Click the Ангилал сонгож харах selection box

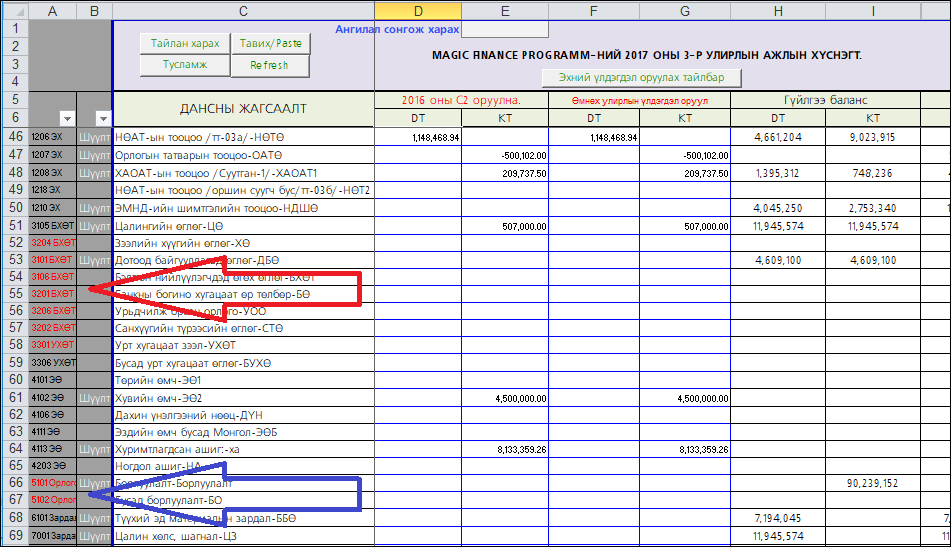(x=504, y=29)
